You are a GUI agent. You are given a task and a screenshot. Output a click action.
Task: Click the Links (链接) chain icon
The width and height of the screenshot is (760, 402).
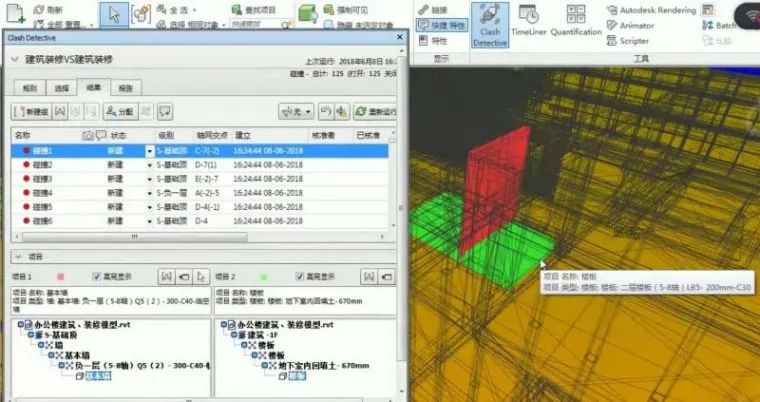click(x=423, y=10)
